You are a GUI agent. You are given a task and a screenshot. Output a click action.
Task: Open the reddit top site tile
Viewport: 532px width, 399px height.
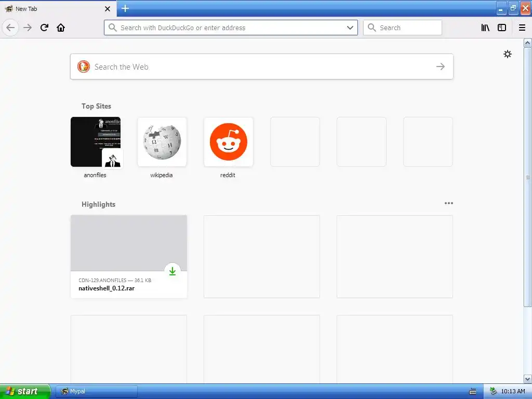pos(229,142)
